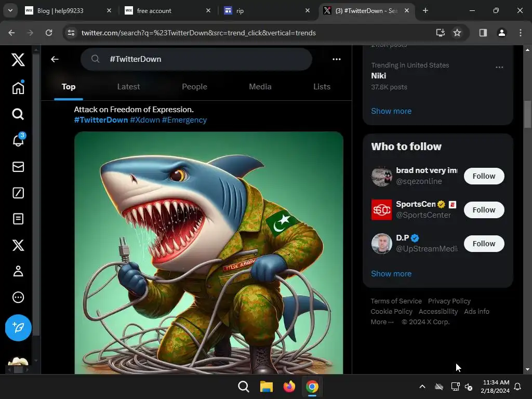Follow brad not very im… @sqezonline
This screenshot has height=399, width=532.
484,176
